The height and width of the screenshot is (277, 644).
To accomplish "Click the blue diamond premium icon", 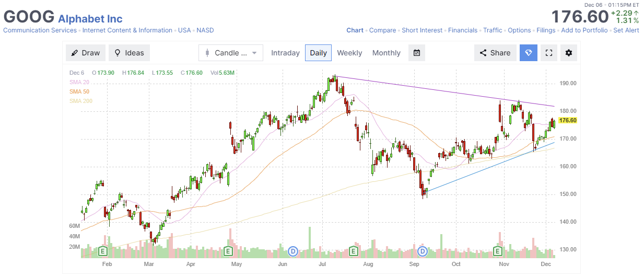I will point(528,53).
